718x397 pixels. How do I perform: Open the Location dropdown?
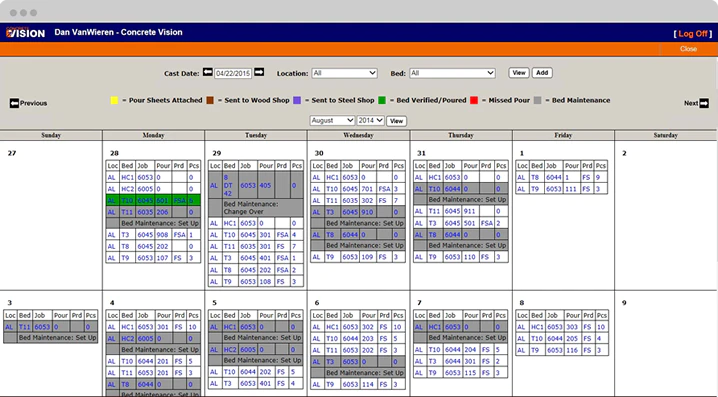[344, 73]
